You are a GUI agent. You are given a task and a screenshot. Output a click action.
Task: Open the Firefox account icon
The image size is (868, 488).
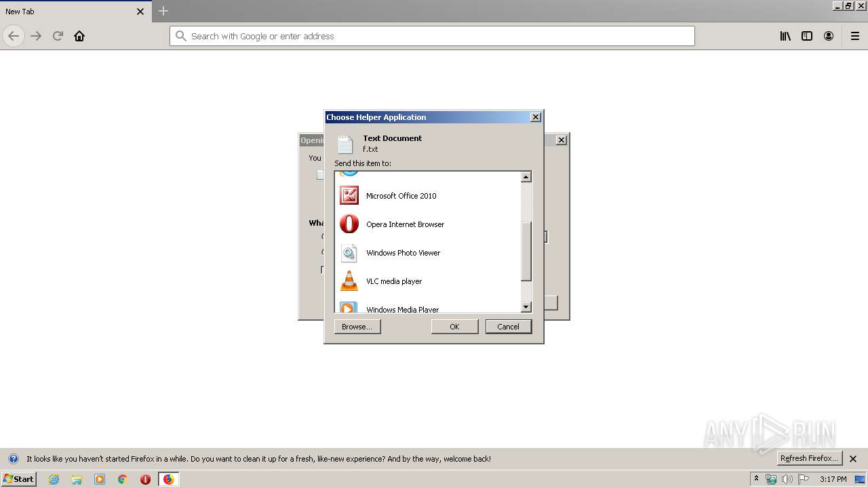click(x=829, y=36)
